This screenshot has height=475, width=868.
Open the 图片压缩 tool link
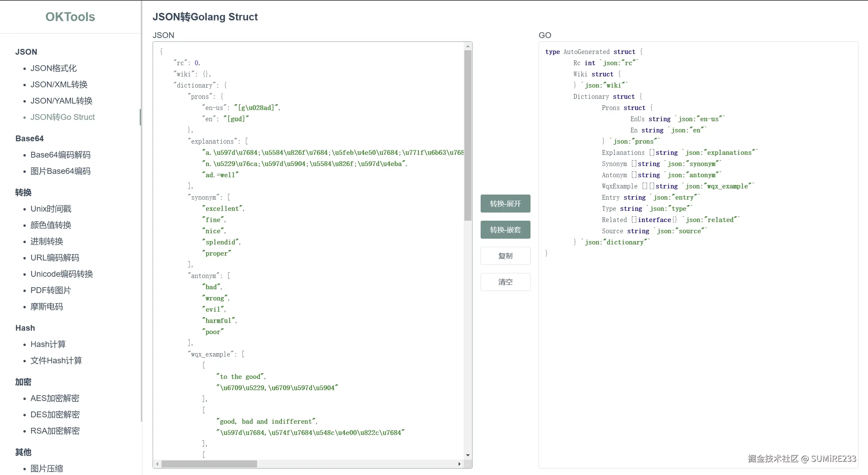click(46, 469)
